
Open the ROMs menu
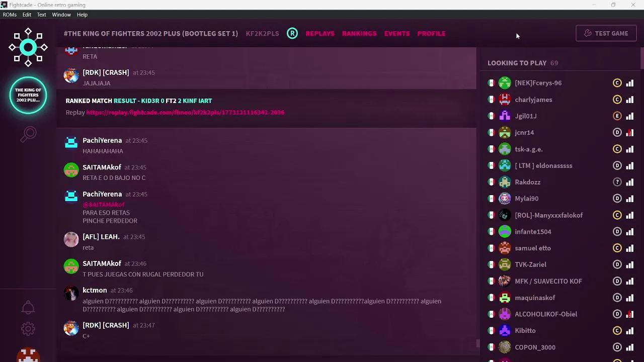pyautogui.click(x=10, y=15)
